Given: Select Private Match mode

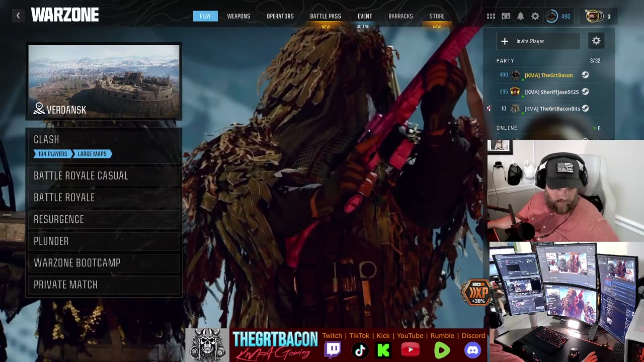Looking at the screenshot, I should pos(104,285).
